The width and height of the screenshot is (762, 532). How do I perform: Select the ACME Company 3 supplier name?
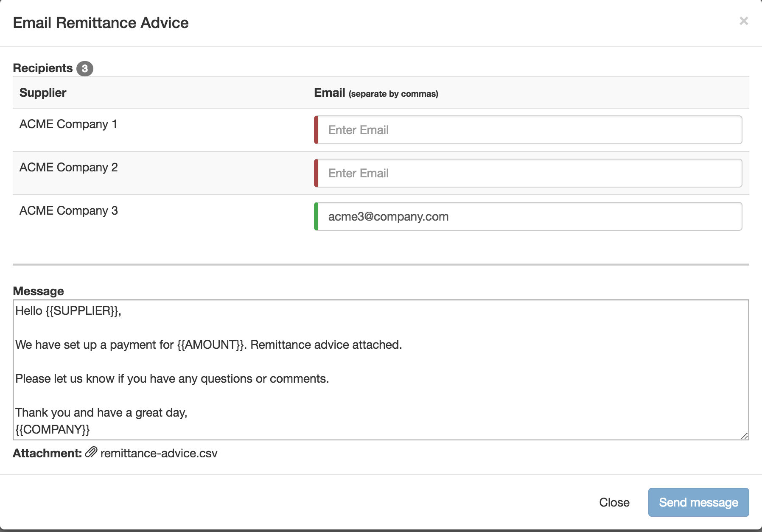pyautogui.click(x=69, y=210)
